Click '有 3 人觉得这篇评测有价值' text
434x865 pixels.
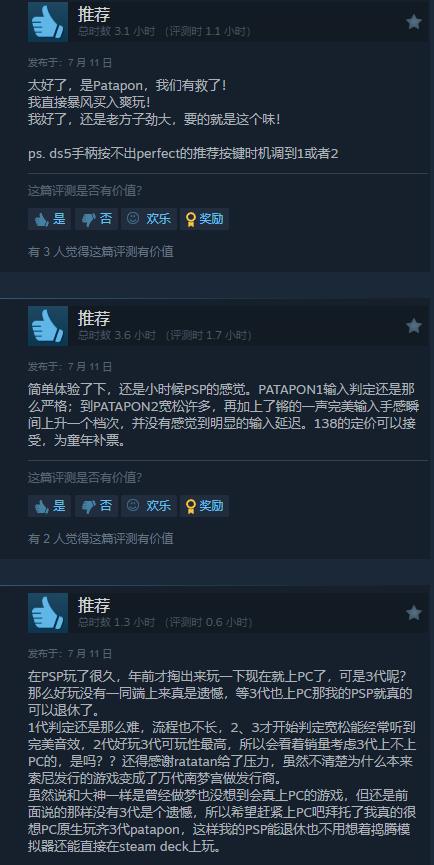[101, 252]
